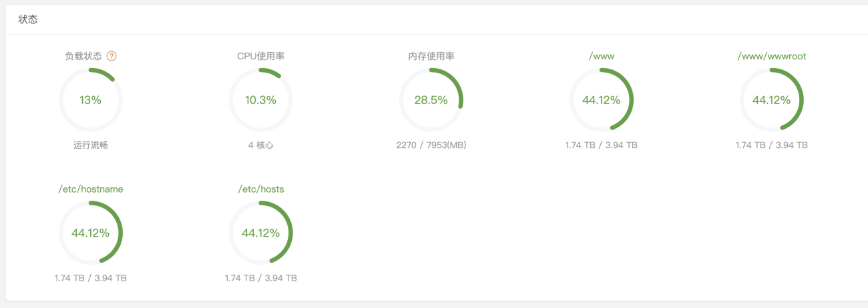Select the /www/wwwroot disk label
Screen dimensions: 868x308
click(x=772, y=56)
